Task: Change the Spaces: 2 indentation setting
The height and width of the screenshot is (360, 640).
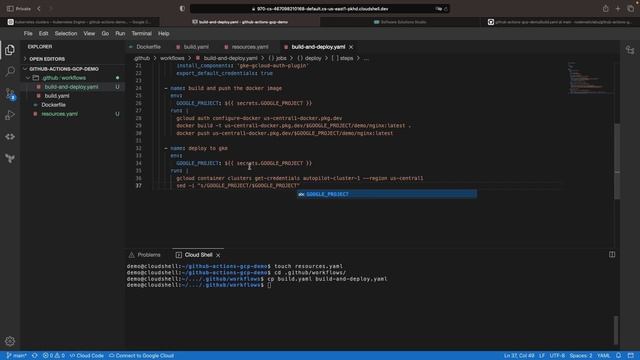Action: 581,356
